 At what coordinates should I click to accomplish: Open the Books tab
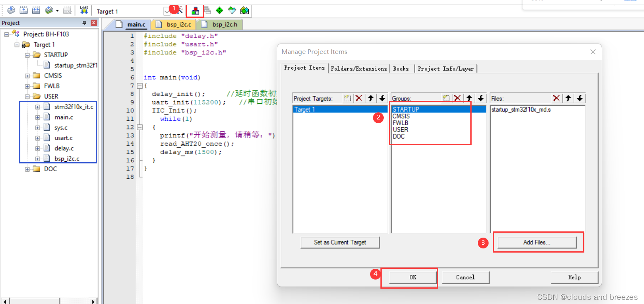pos(401,69)
